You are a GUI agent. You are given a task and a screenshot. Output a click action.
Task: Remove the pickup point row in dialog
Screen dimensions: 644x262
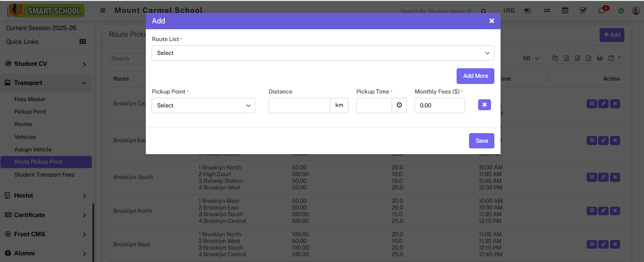tap(484, 105)
